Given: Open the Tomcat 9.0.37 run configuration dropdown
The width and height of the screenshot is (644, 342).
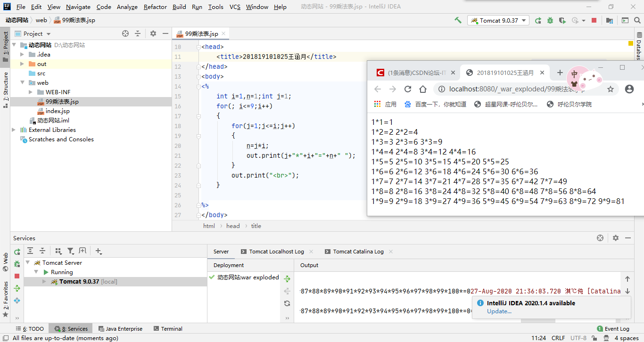Looking at the screenshot, I should (x=498, y=20).
